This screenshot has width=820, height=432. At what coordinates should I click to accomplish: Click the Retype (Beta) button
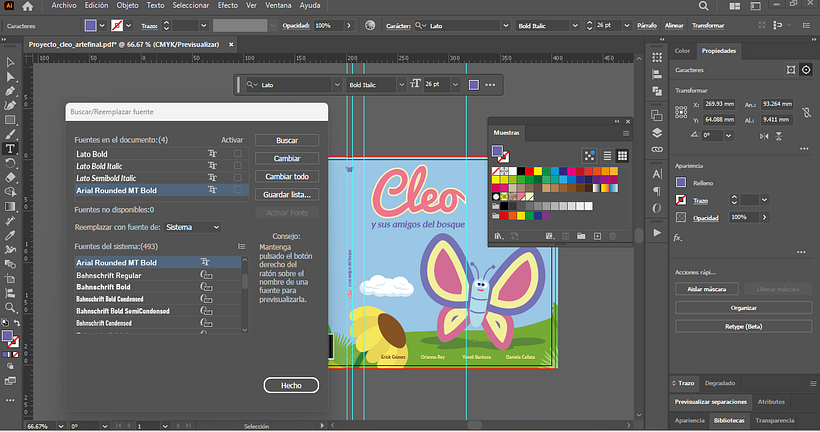pyautogui.click(x=743, y=326)
